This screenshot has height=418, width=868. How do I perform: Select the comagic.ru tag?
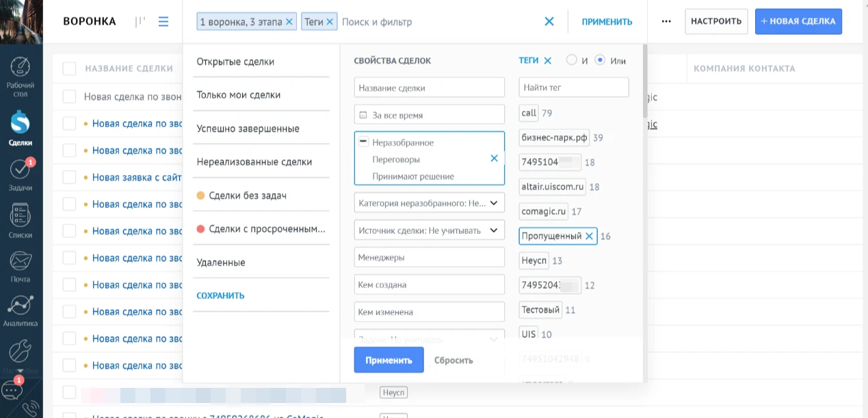(544, 211)
